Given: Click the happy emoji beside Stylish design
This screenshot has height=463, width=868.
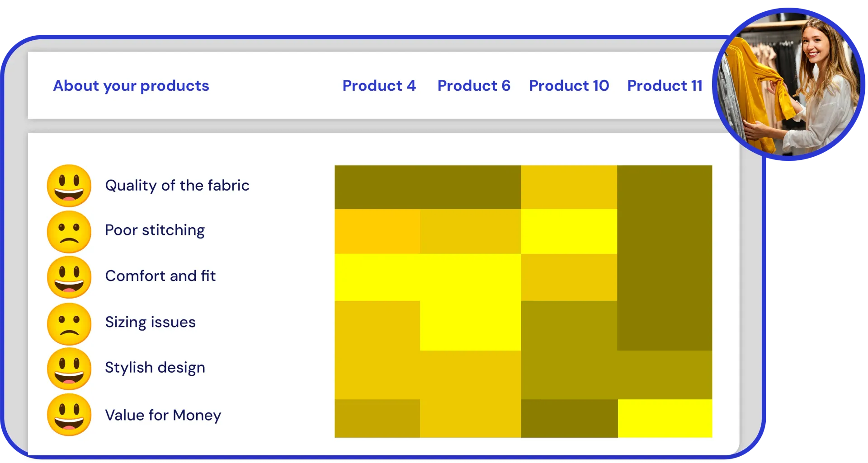Looking at the screenshot, I should [x=69, y=369].
